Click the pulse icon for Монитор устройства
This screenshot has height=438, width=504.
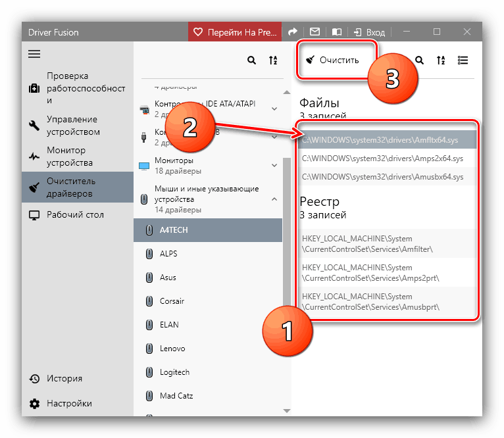34,157
